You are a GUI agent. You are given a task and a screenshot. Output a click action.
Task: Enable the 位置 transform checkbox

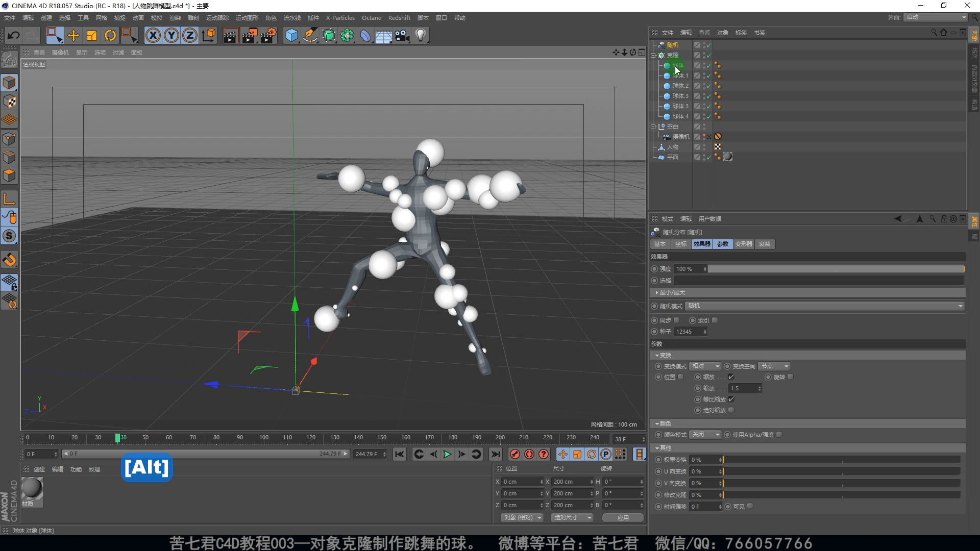681,377
